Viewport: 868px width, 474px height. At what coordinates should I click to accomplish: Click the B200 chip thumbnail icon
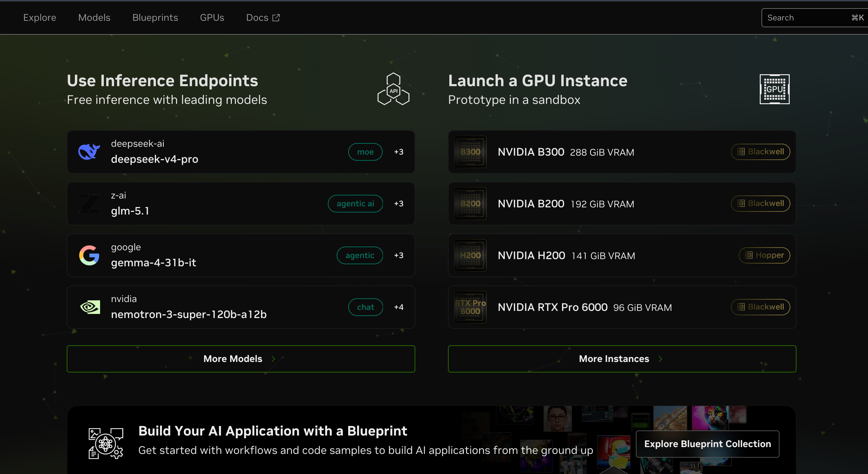pos(470,204)
